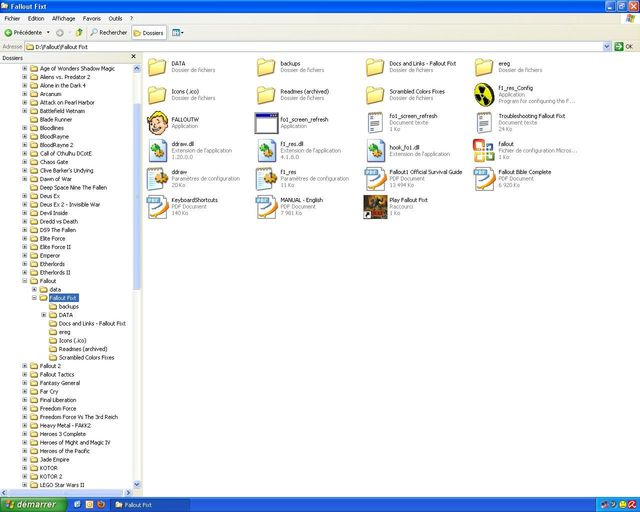
Task: Toggle the Dossiers folders pane button
Action: pos(149,33)
